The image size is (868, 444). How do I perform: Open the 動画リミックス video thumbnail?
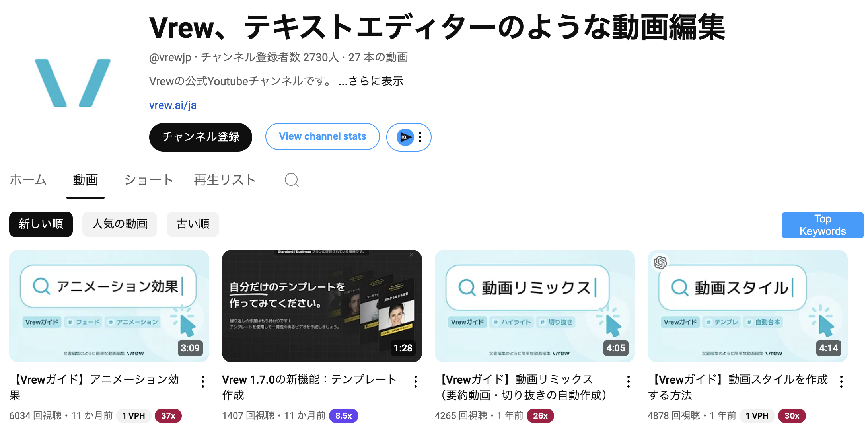[x=535, y=306]
